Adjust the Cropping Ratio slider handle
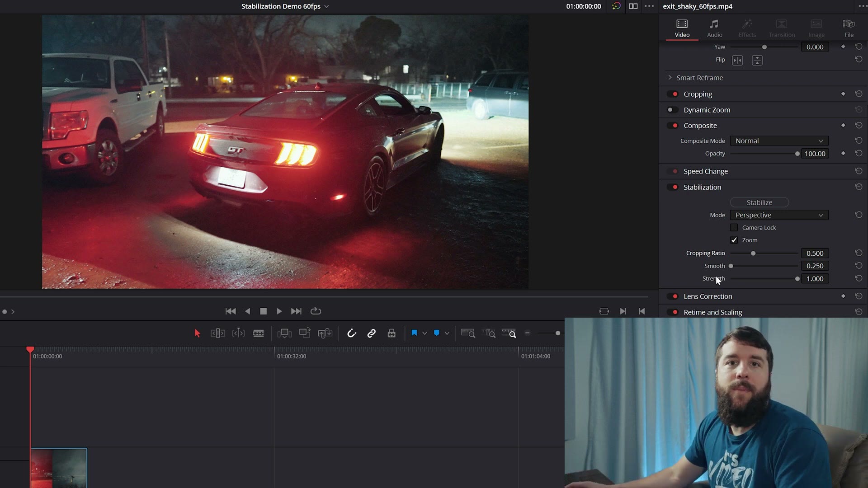This screenshot has width=868, height=488. pos(753,253)
